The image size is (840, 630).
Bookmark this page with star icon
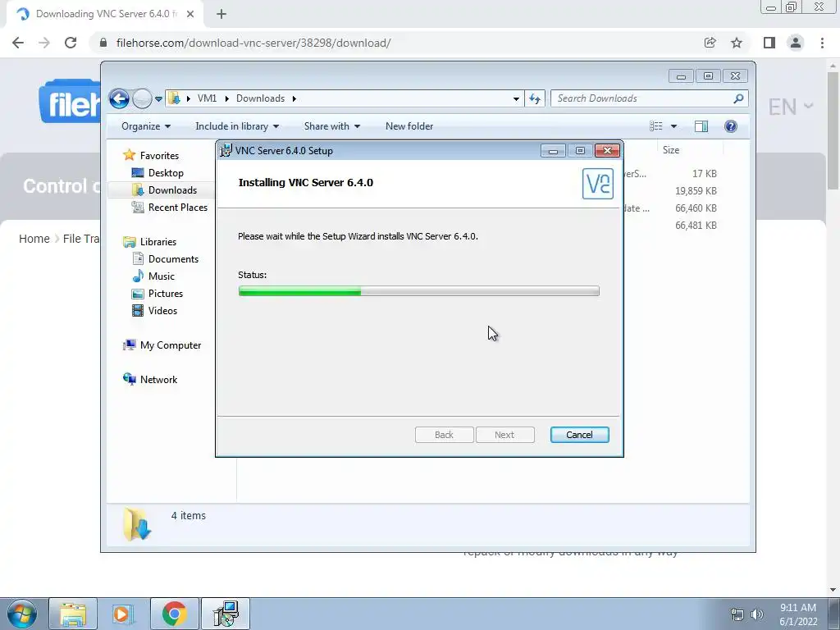click(x=737, y=43)
